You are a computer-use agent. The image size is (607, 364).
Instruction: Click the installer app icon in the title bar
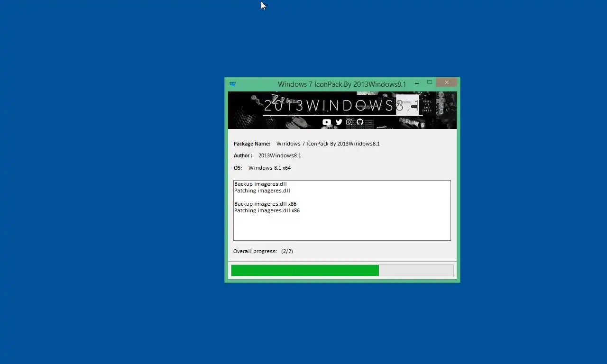(232, 84)
